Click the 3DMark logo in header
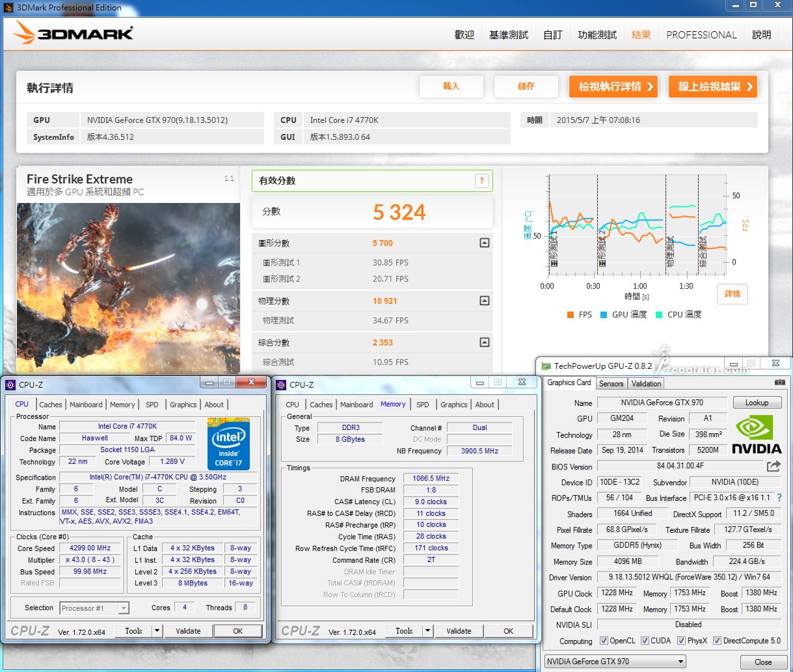 tap(74, 33)
